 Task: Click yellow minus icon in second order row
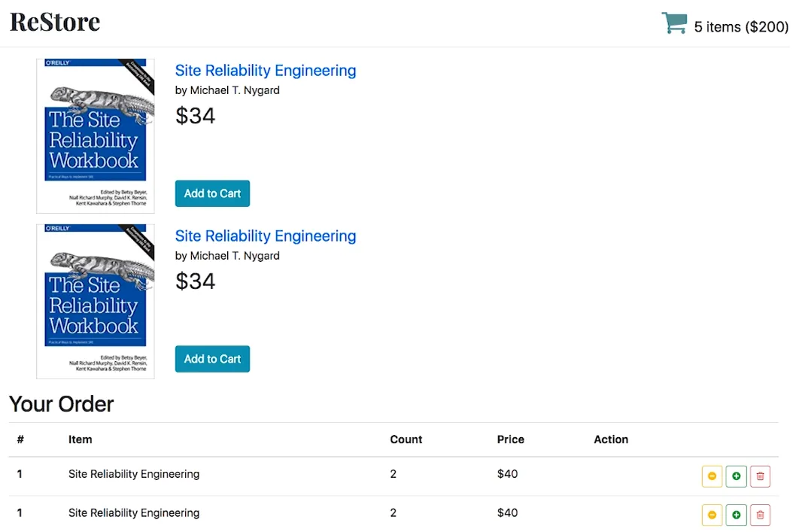[x=712, y=515]
